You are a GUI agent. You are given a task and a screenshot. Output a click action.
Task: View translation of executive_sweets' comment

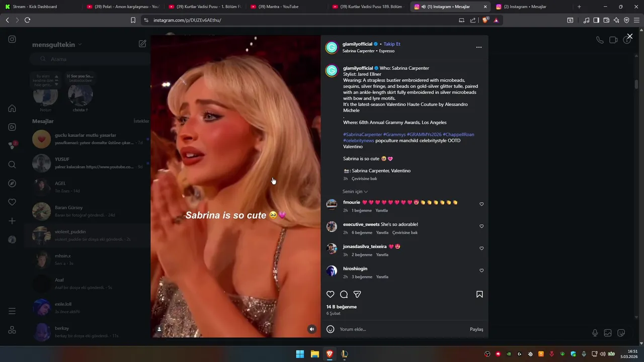point(405,233)
